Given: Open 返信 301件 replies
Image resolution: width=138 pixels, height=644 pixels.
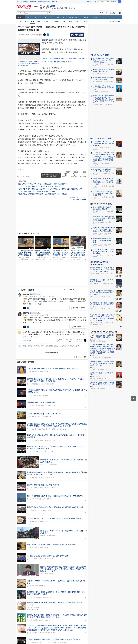Looking at the screenshot, I should (27, 340).
